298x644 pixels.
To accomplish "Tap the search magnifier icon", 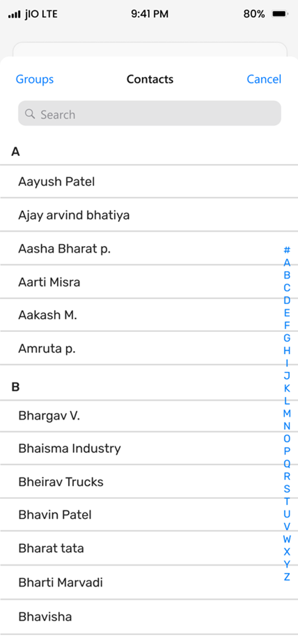I will point(30,114).
